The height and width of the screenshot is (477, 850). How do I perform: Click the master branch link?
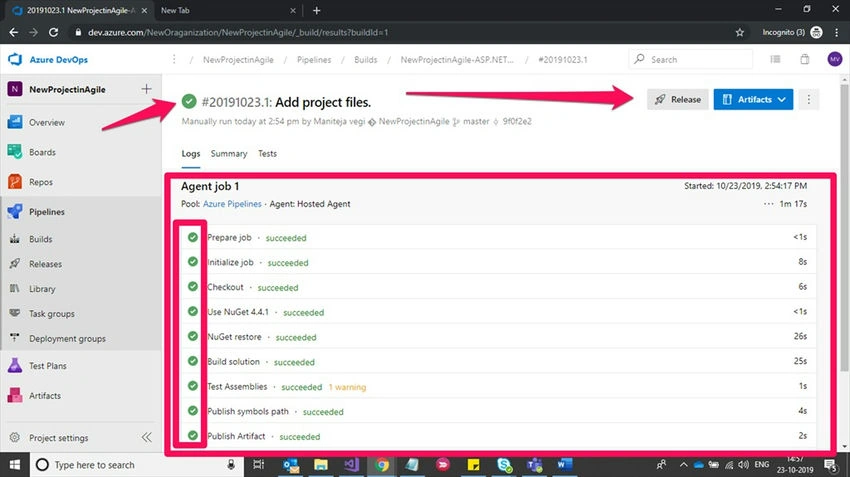tap(476, 121)
